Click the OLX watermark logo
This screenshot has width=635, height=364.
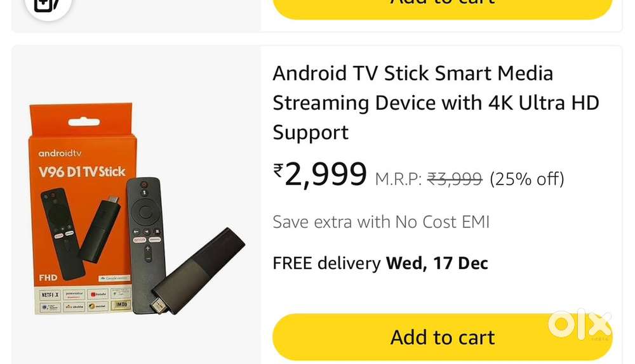580,324
